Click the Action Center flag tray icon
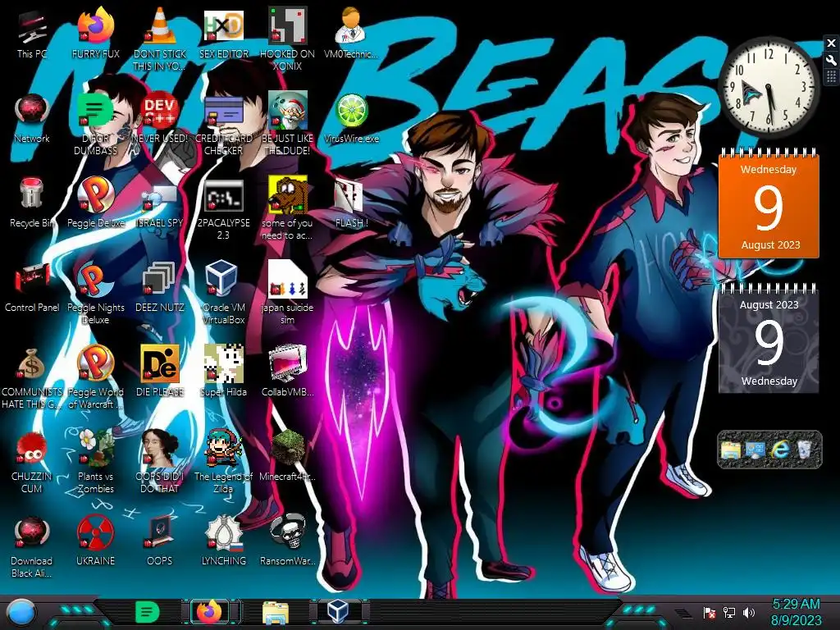Viewport: 840px width, 630px height. (x=710, y=612)
